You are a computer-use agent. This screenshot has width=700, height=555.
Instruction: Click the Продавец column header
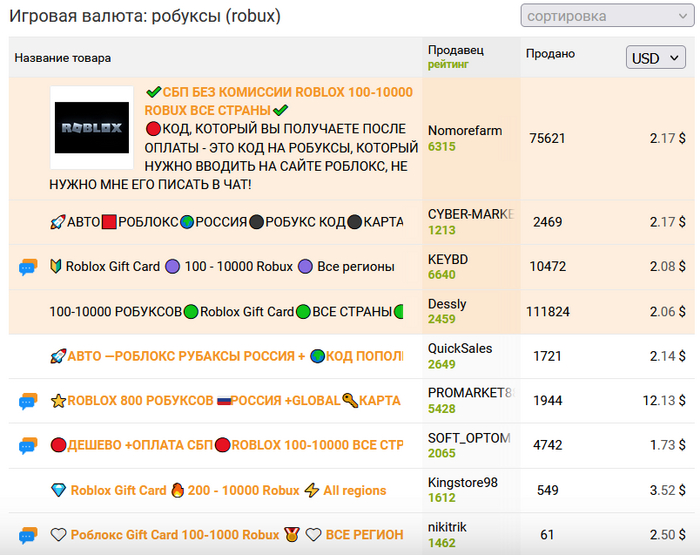455,50
